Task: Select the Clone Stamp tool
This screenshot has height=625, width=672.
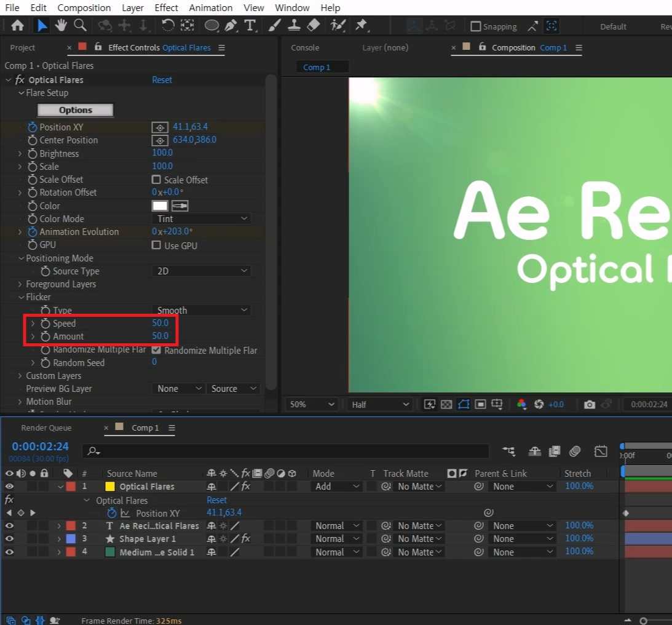Action: tap(294, 26)
